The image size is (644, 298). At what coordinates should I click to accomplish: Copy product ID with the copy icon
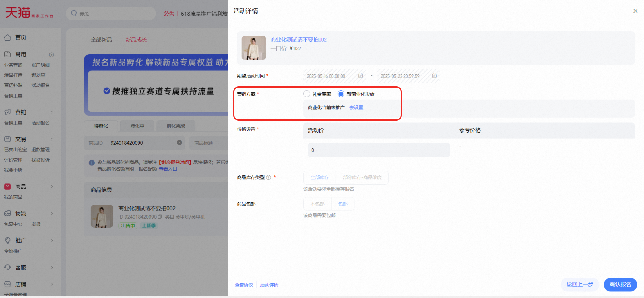pyautogui.click(x=160, y=217)
